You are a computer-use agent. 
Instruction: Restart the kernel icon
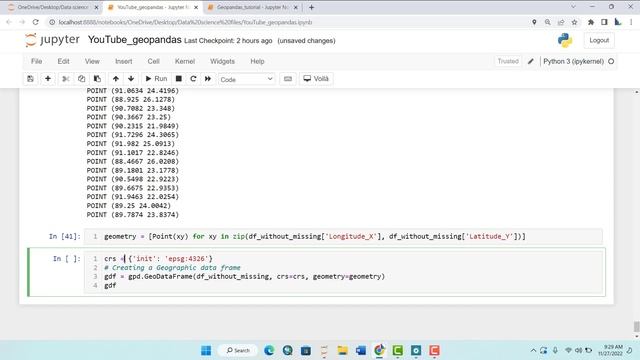coord(193,79)
